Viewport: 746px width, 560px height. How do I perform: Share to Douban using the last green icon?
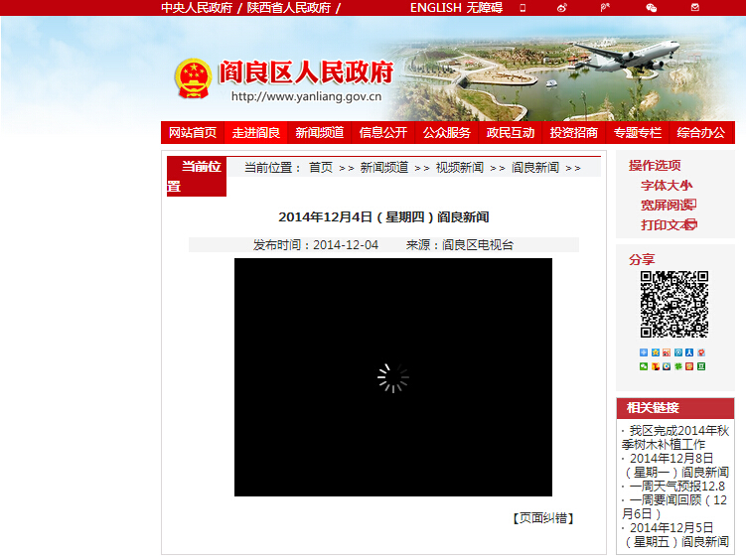point(702,367)
